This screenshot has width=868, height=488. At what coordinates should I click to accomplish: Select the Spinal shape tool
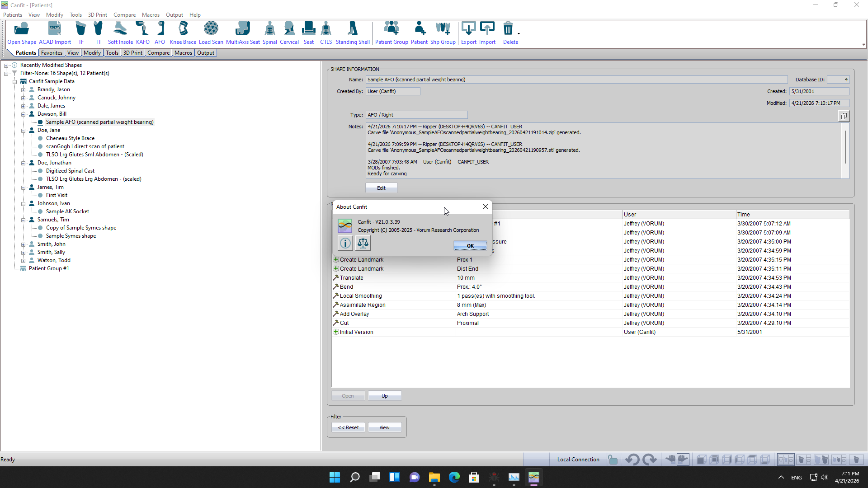270,33
